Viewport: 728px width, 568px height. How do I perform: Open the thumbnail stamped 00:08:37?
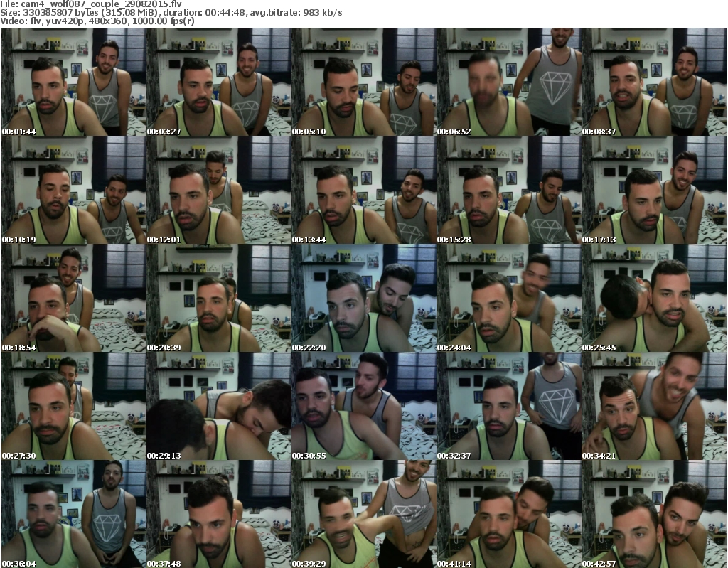(654, 82)
